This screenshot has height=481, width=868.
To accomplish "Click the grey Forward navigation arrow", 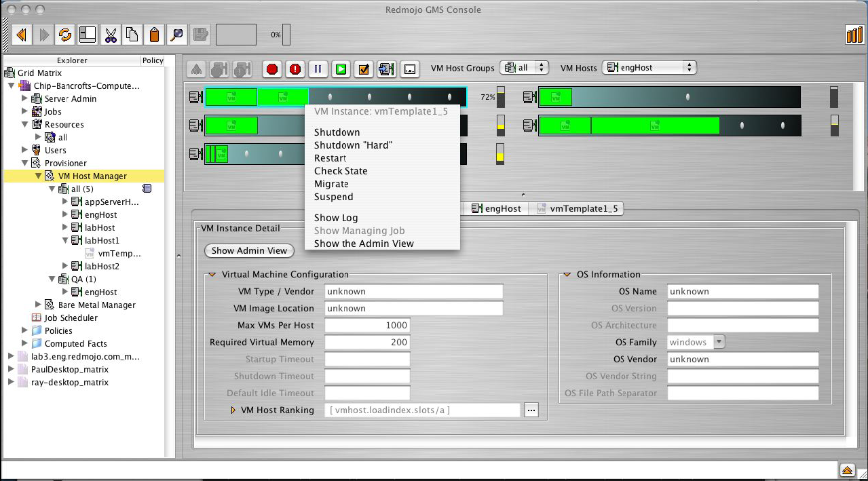I will point(43,35).
